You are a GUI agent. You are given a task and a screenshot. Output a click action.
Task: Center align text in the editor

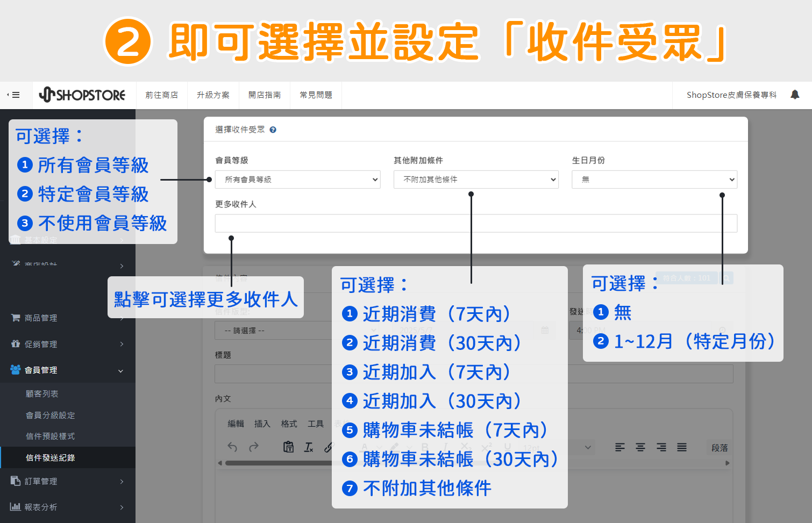click(640, 447)
